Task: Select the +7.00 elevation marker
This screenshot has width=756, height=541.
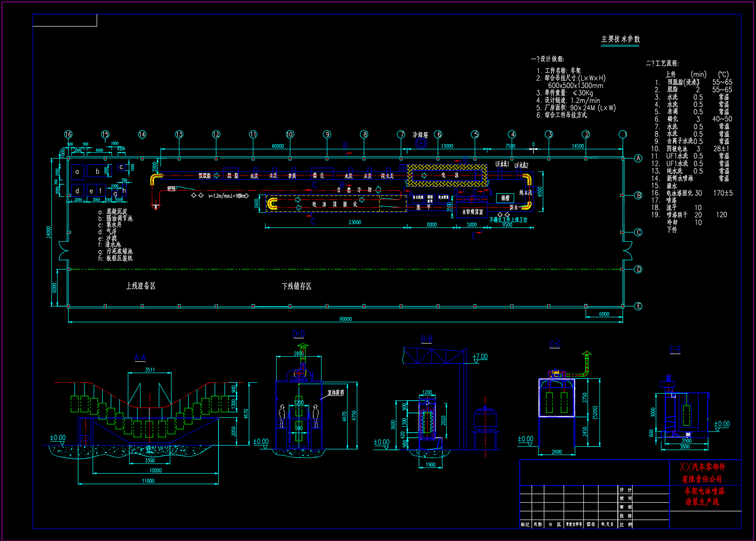Action: tap(480, 357)
